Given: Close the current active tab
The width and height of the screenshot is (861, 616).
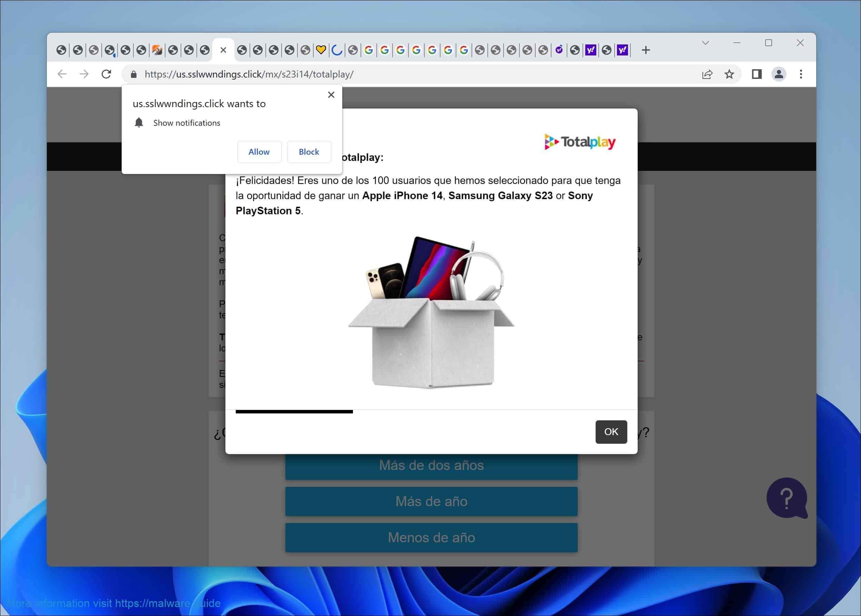Looking at the screenshot, I should tap(223, 50).
